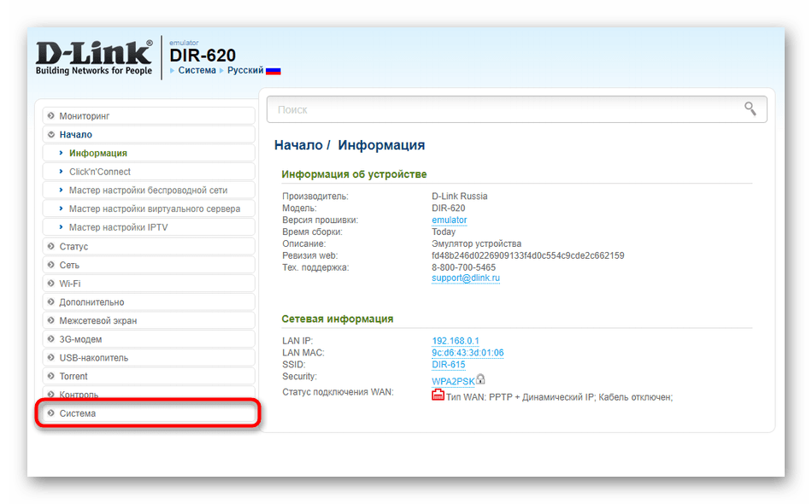812x504 pixels.
Task: Expand the USB-накопитель section
Action: [149, 358]
